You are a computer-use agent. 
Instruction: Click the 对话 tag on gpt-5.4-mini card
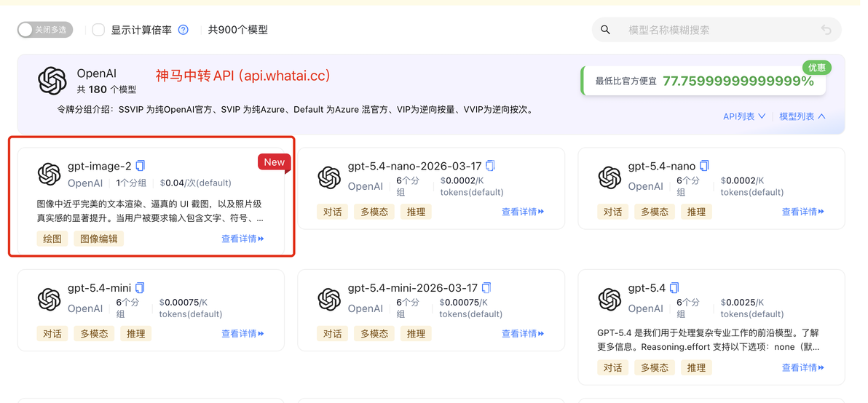pyautogui.click(x=52, y=334)
